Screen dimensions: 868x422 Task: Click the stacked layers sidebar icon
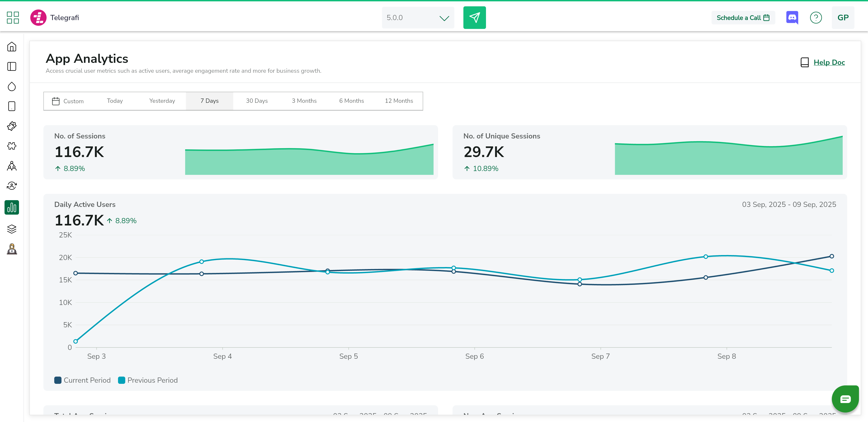12,229
